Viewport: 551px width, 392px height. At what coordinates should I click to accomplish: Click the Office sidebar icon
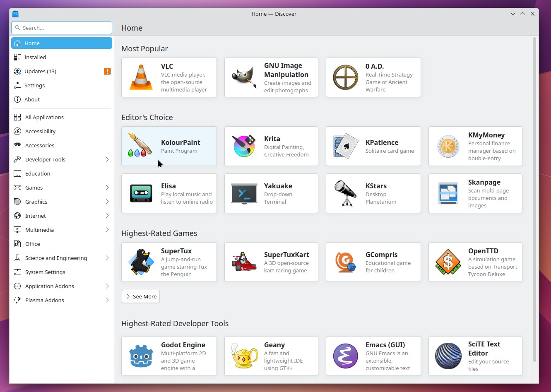(x=17, y=244)
